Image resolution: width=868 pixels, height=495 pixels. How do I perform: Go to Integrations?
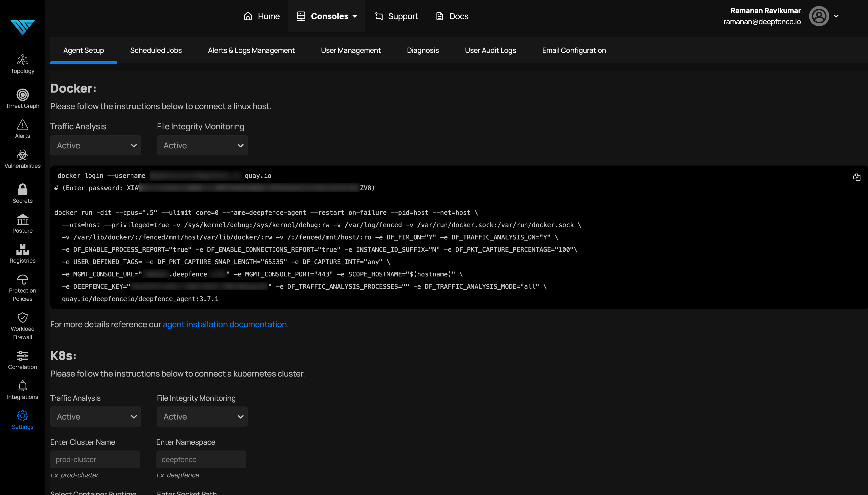coord(22,390)
